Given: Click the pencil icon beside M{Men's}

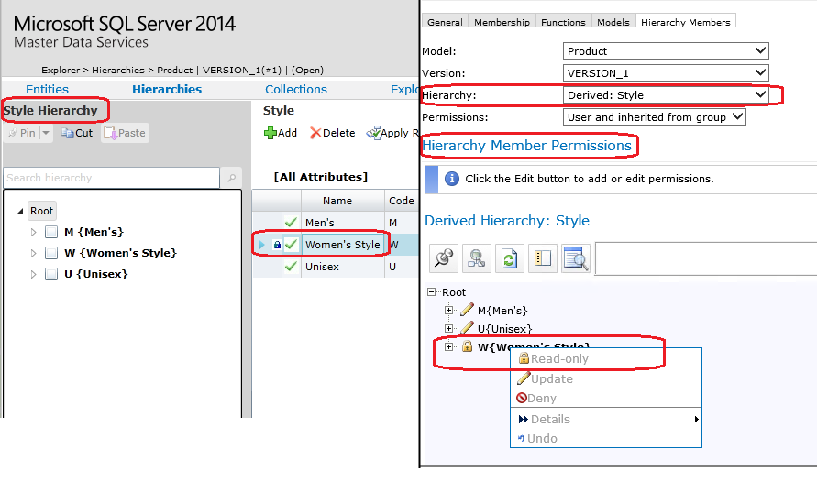Looking at the screenshot, I should click(468, 310).
